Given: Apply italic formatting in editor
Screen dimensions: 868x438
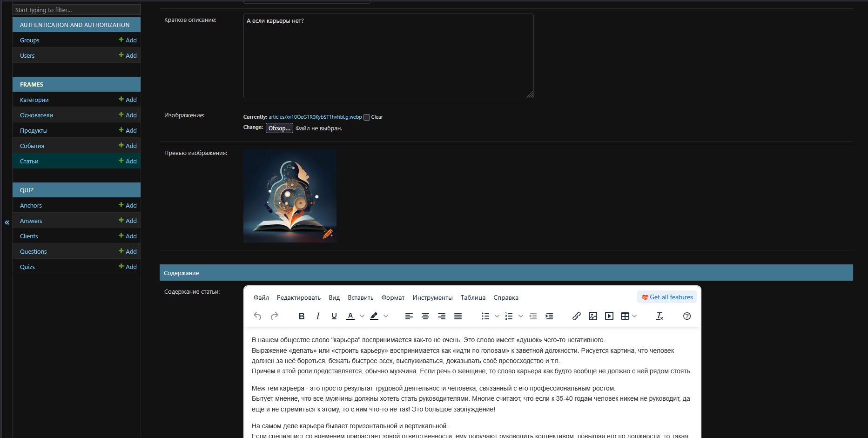Looking at the screenshot, I should tap(318, 316).
